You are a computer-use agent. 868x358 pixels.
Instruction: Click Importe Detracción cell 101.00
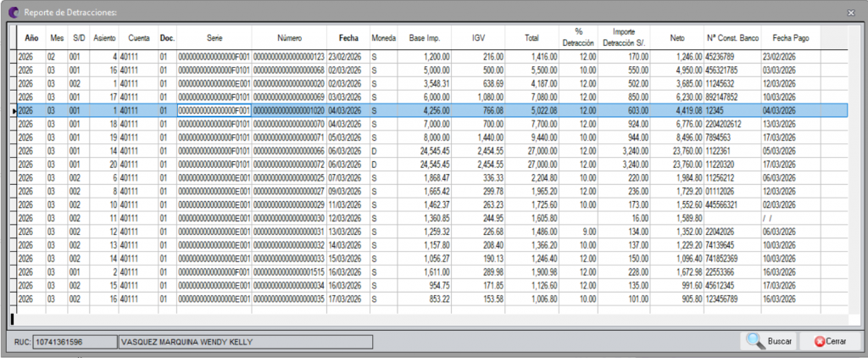[x=624, y=299]
